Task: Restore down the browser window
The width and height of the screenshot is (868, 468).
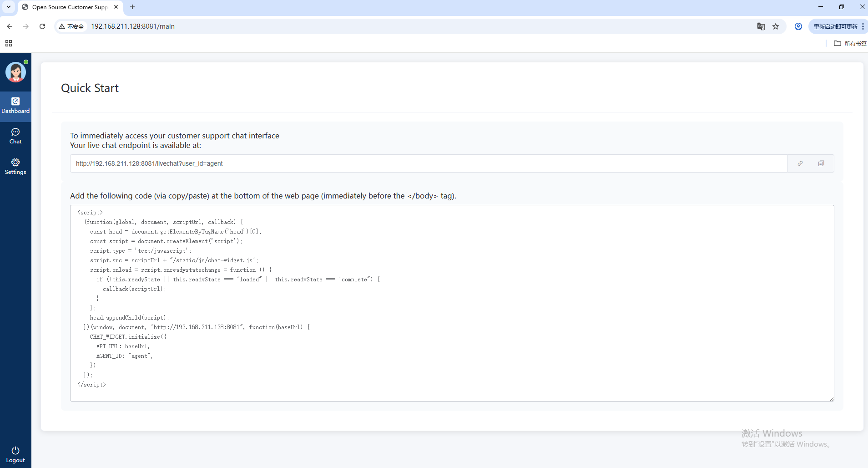Action: (842, 7)
